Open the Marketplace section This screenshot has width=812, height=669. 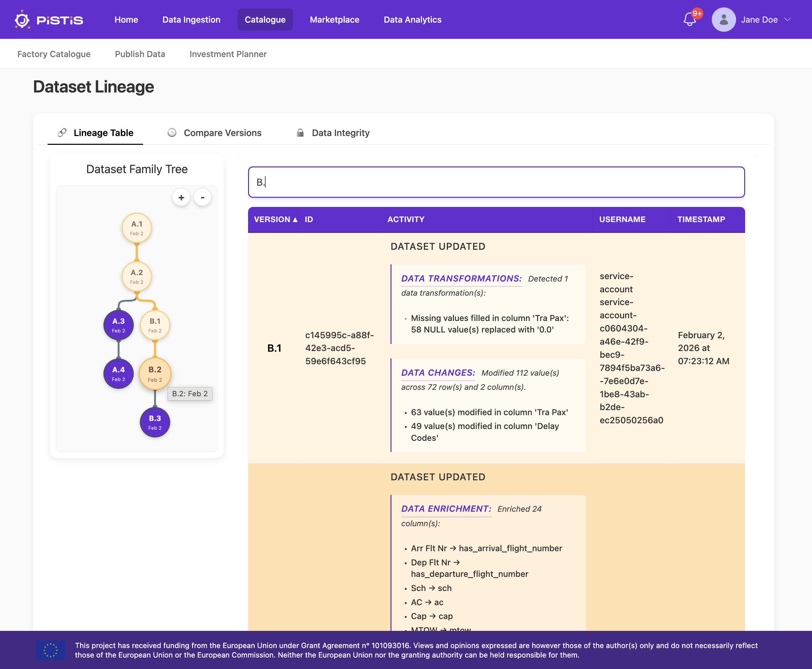click(334, 20)
